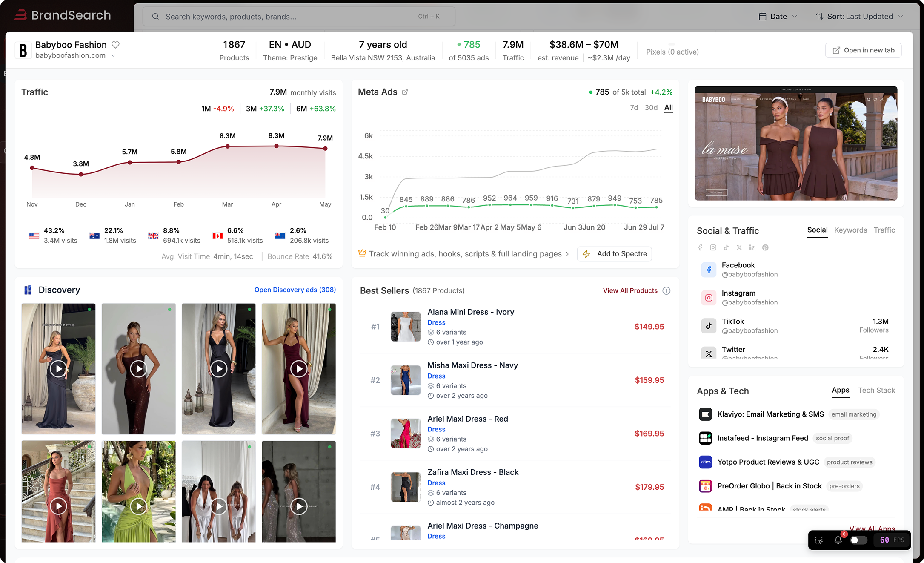Image resolution: width=924 pixels, height=563 pixels.
Task: Click the Pinterest icon in social row
Action: [765, 247]
